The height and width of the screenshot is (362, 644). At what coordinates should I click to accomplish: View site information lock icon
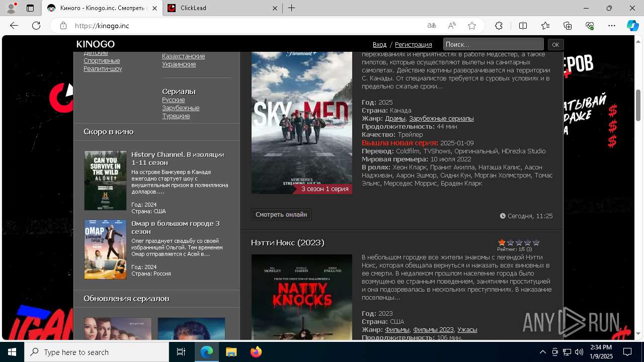pyautogui.click(x=63, y=26)
